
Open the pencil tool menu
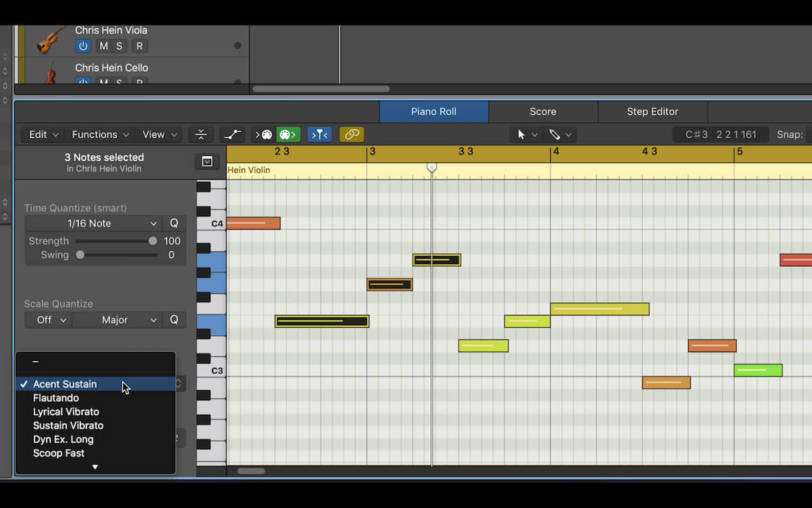561,134
